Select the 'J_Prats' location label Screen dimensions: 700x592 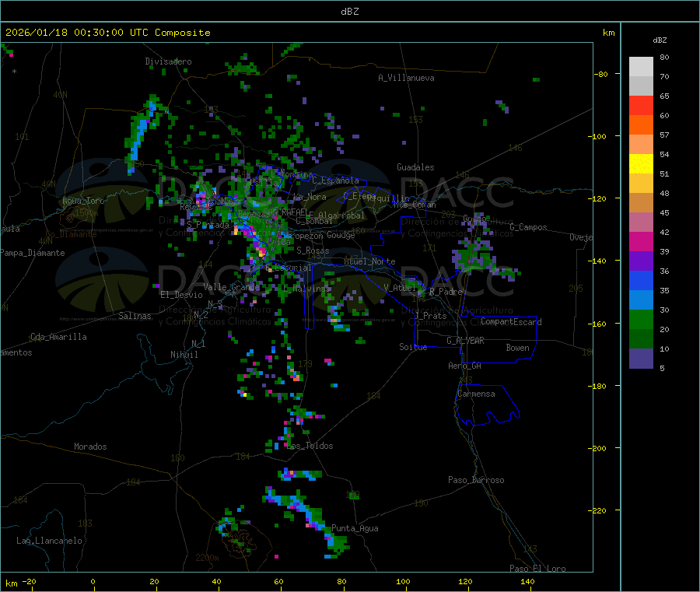click(430, 316)
